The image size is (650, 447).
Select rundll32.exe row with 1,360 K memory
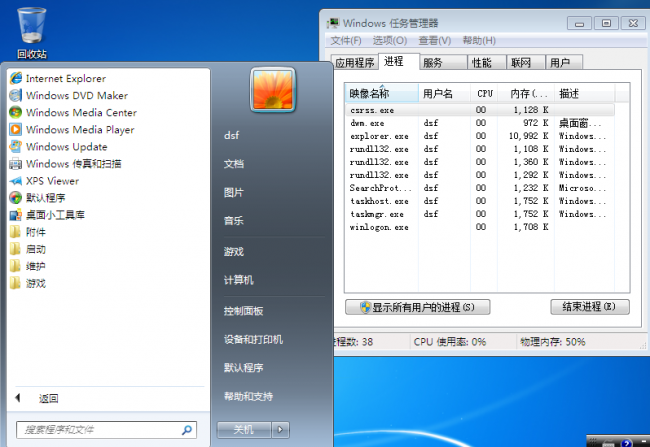click(x=480, y=162)
